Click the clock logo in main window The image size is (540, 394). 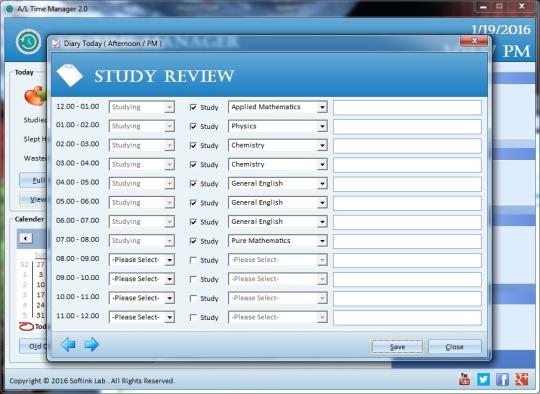28,42
